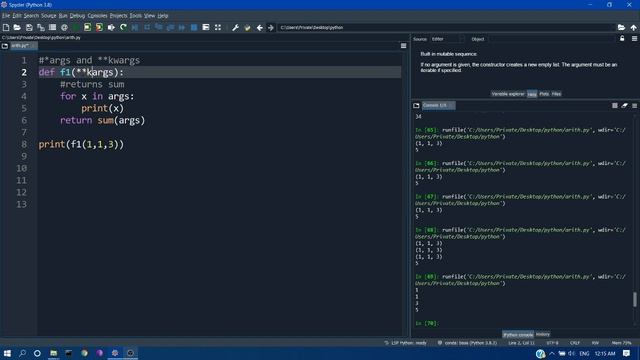Save all files toolbar icon

click(41, 27)
